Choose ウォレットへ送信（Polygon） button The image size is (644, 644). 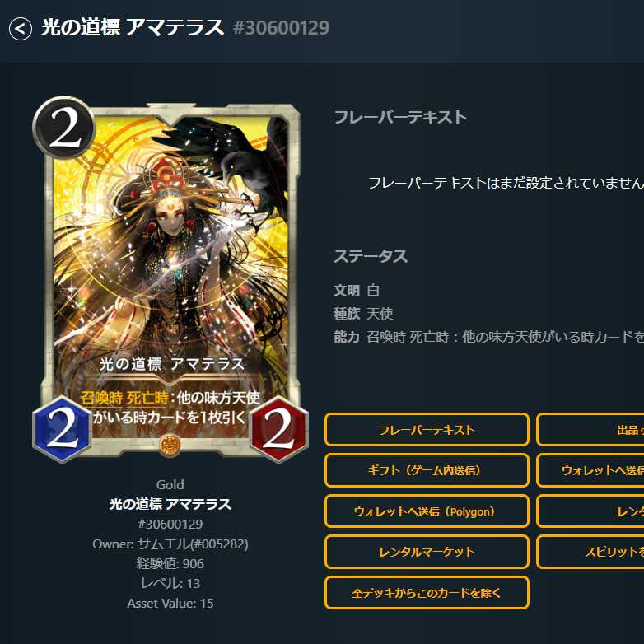(x=427, y=511)
